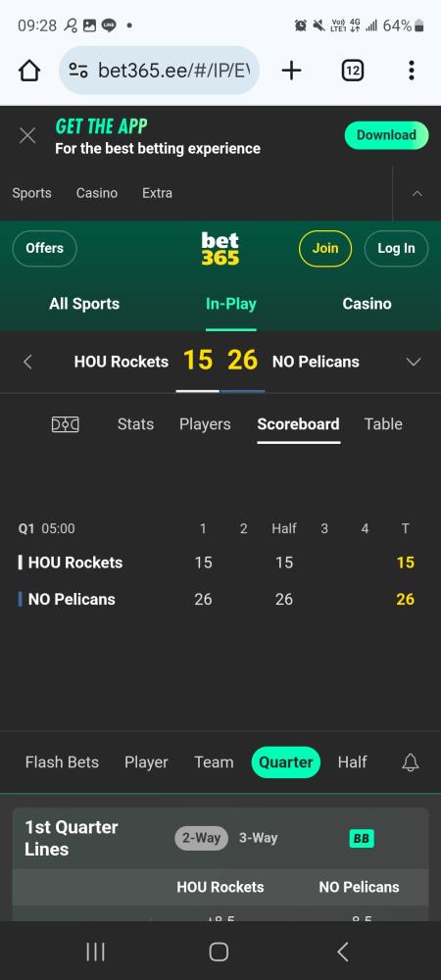Select the 2-Way lines option
441x980 pixels.
pyautogui.click(x=201, y=838)
